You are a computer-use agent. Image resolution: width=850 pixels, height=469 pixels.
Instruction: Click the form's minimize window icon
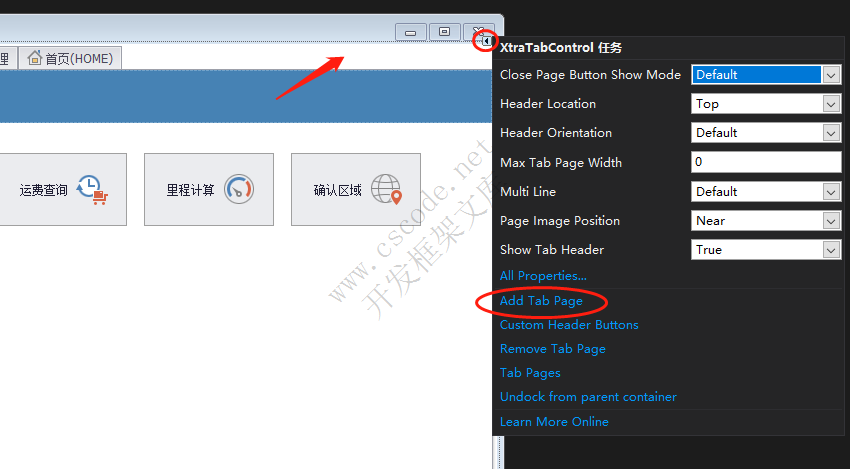(410, 32)
